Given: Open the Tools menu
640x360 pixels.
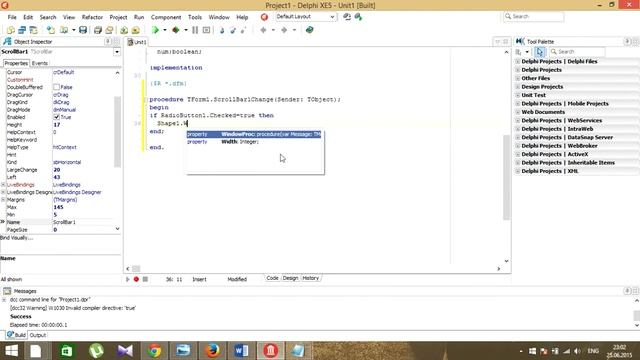Looking at the screenshot, I should tap(195, 17).
